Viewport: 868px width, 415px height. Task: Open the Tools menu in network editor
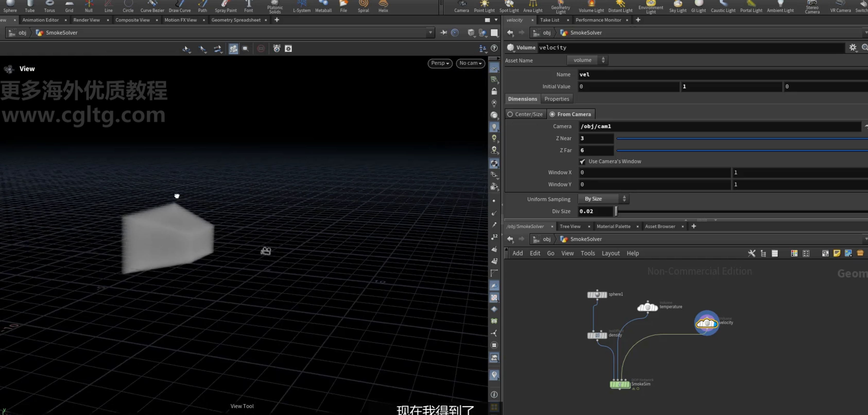(587, 253)
